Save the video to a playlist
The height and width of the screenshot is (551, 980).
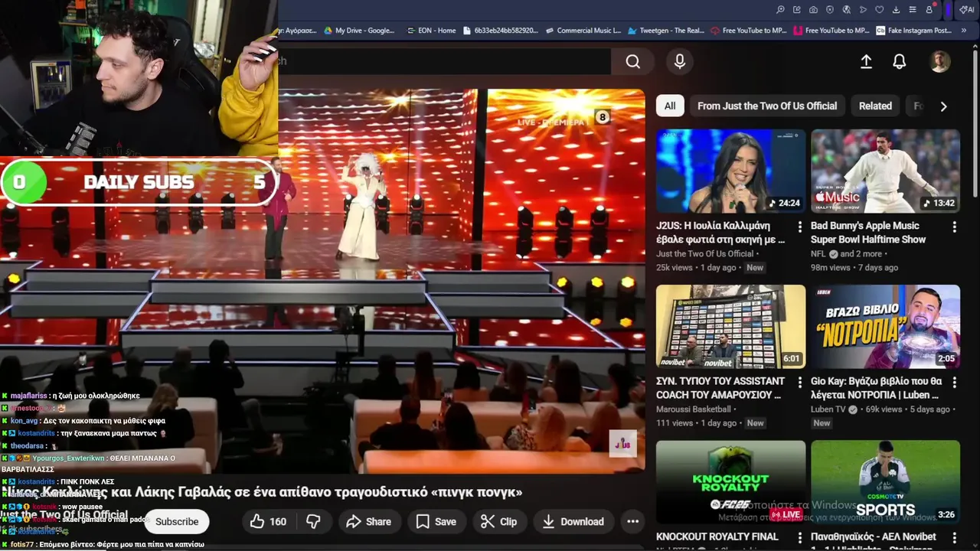click(x=436, y=522)
